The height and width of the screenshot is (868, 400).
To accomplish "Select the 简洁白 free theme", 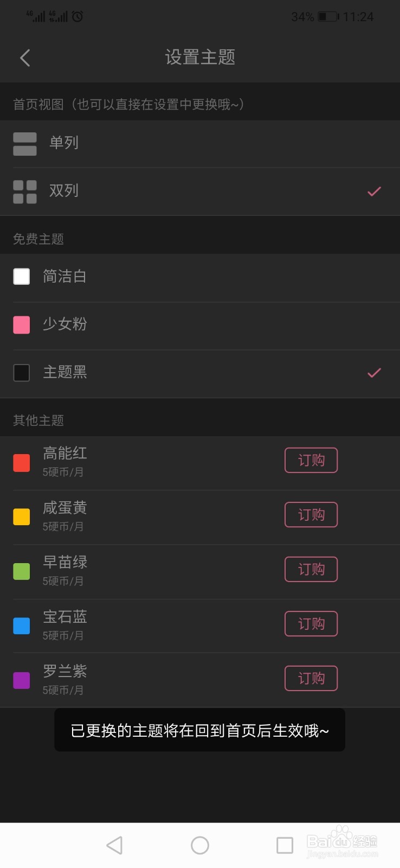I will (x=200, y=277).
